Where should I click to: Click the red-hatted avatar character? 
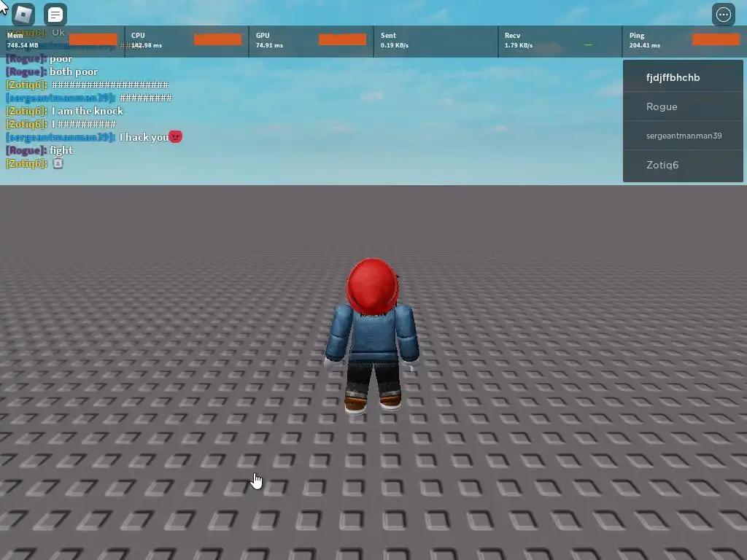coord(372,335)
